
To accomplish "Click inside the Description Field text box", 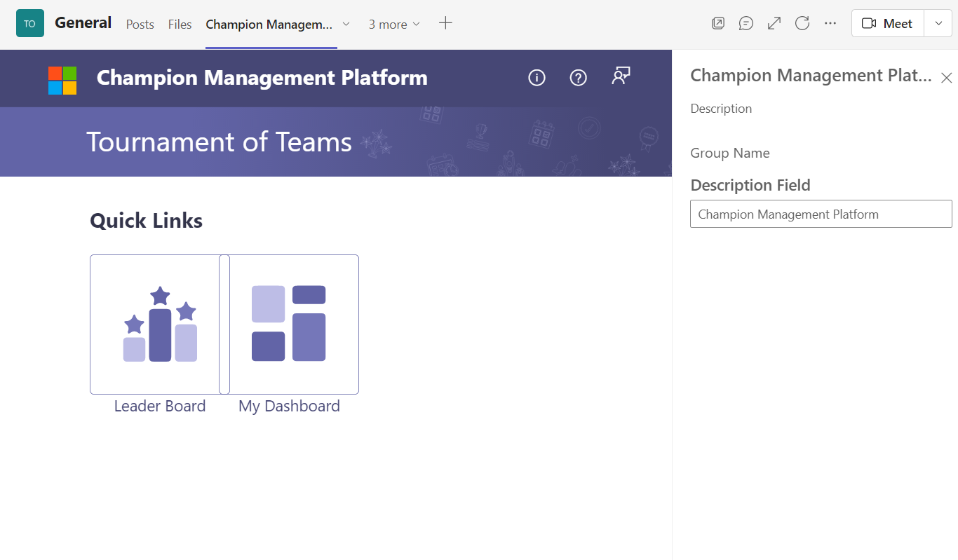I will (x=821, y=214).
